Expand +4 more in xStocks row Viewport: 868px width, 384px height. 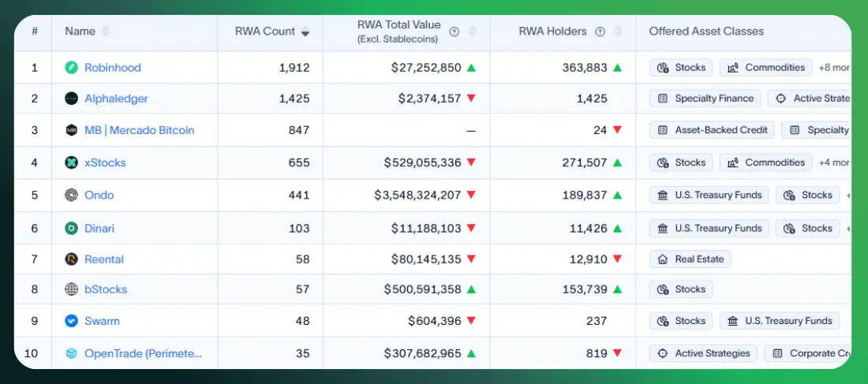point(834,162)
